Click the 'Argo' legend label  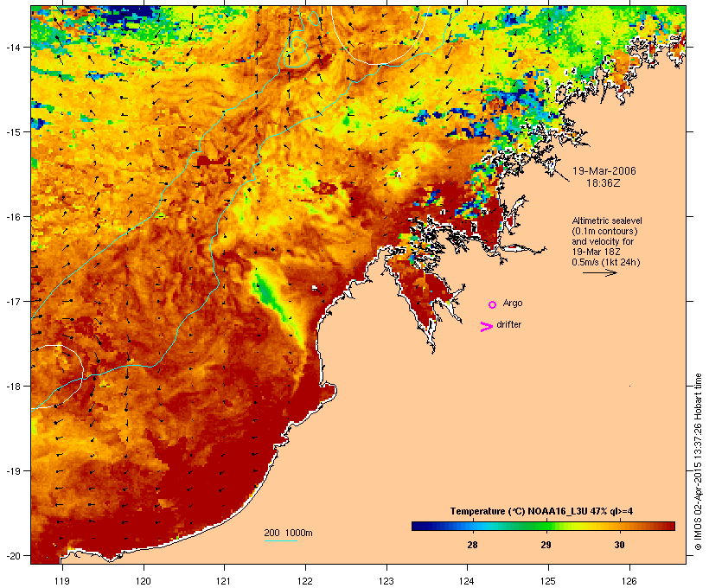(513, 303)
